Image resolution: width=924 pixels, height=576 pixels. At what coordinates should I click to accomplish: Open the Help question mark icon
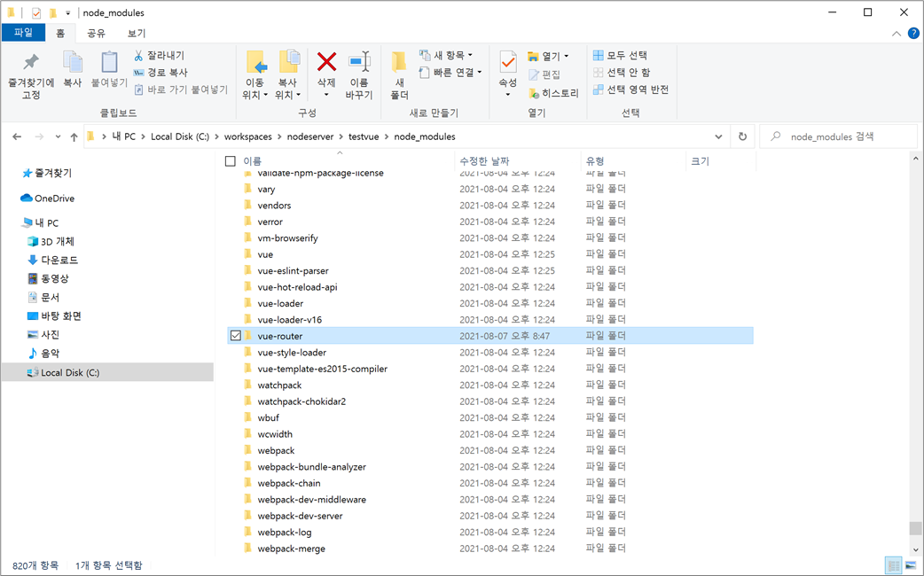pyautogui.click(x=913, y=34)
